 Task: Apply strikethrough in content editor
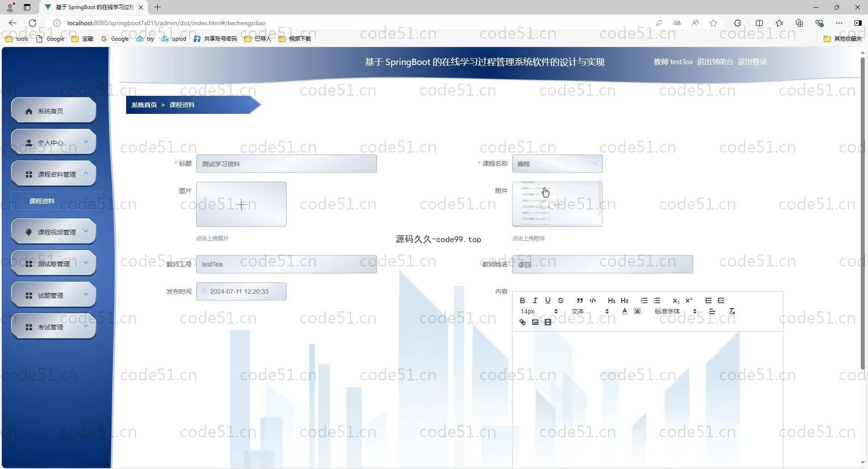tap(560, 300)
